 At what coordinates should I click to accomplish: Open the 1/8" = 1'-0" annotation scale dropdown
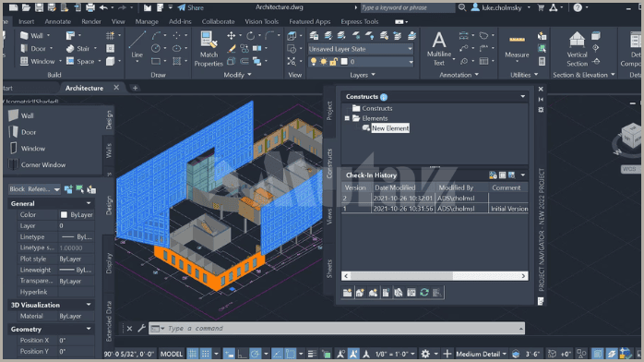point(395,354)
